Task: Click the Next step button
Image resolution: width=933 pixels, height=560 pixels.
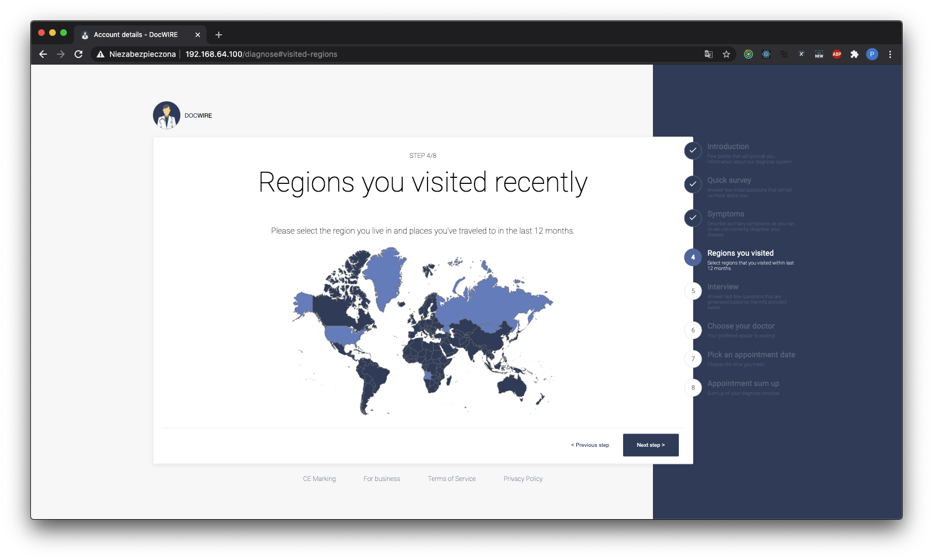Action: coord(651,445)
